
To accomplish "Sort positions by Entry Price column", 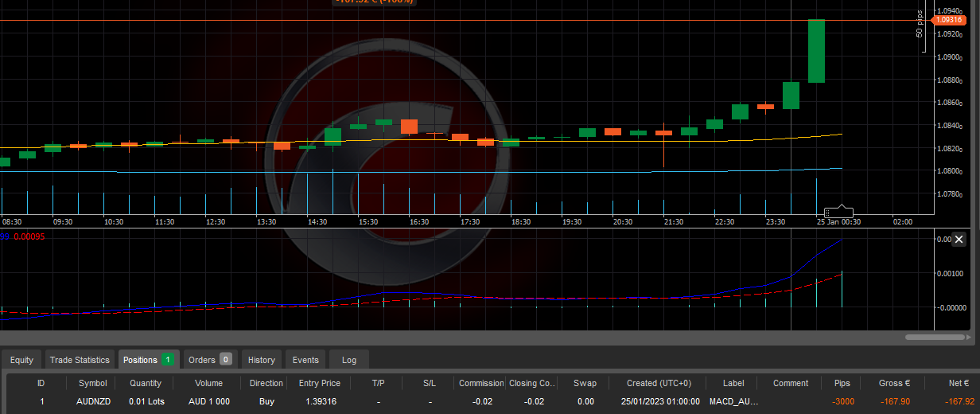I will coord(319,383).
